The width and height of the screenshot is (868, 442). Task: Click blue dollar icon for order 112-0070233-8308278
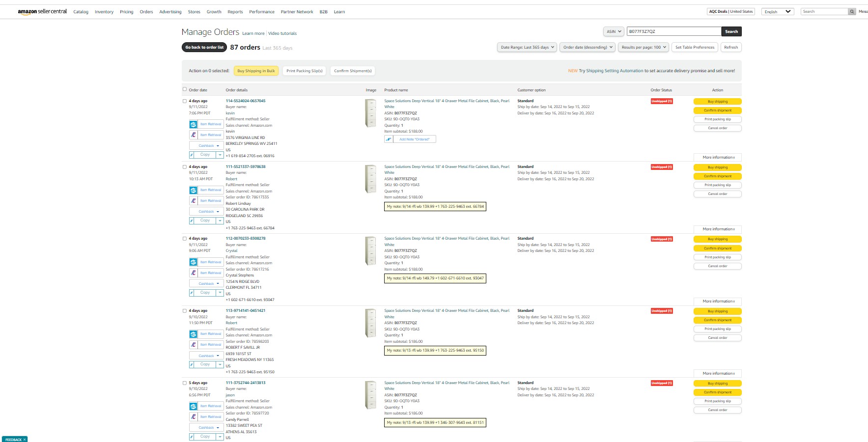[x=193, y=262]
